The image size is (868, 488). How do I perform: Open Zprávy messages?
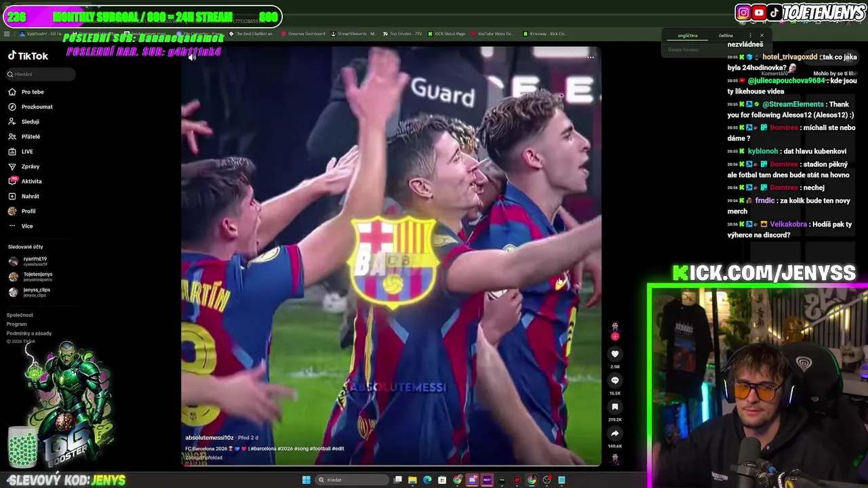[x=31, y=166]
